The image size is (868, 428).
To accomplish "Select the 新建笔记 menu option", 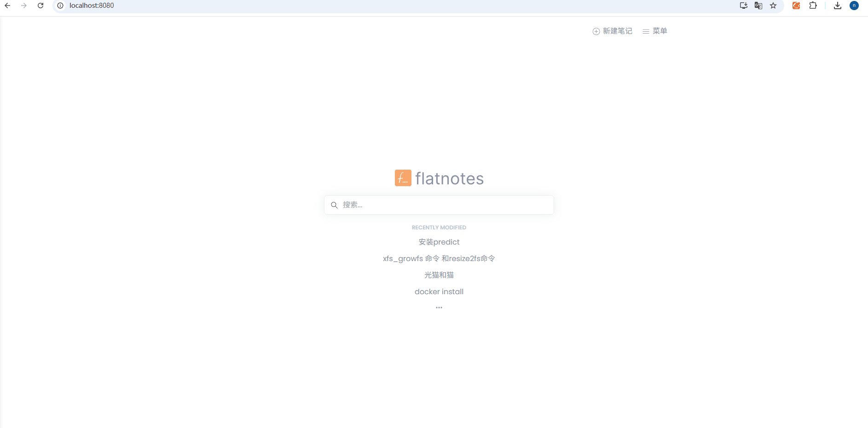I will (x=617, y=31).
